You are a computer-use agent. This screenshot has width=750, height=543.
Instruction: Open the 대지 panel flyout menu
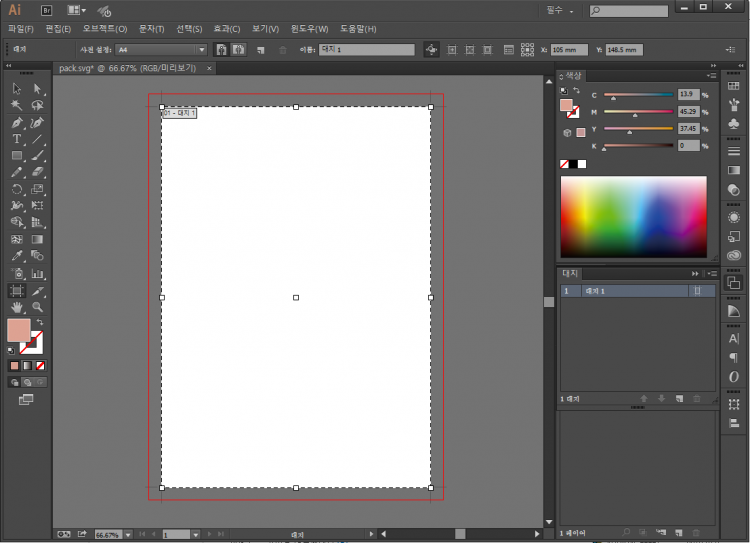[712, 274]
